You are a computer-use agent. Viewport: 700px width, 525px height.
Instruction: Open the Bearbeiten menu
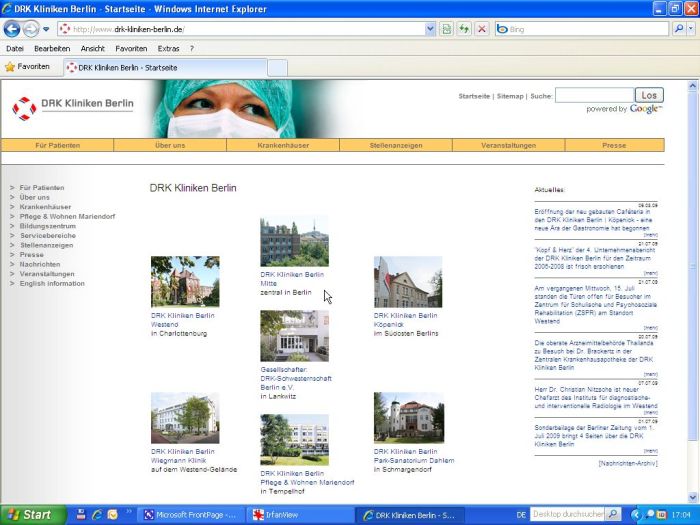point(52,49)
